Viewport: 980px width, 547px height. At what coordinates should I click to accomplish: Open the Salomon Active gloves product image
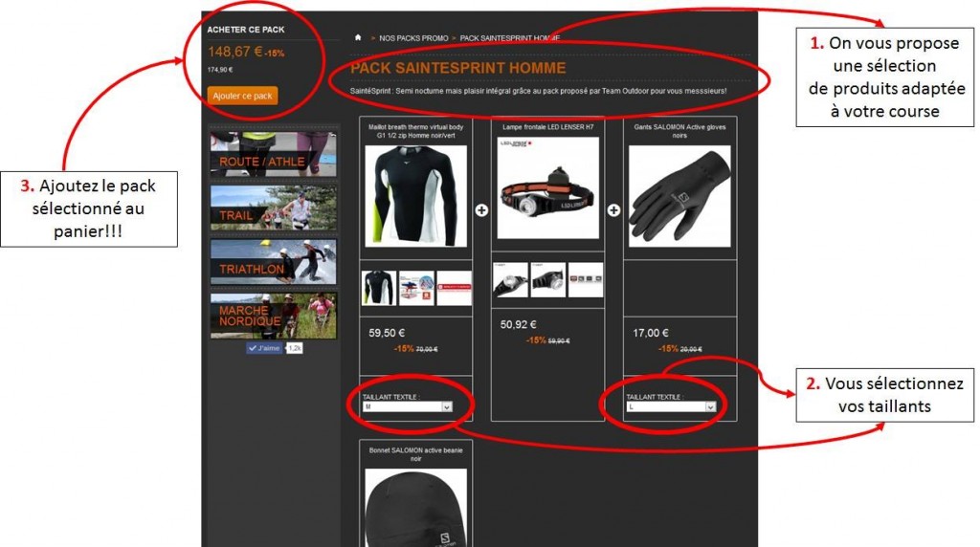(679, 196)
